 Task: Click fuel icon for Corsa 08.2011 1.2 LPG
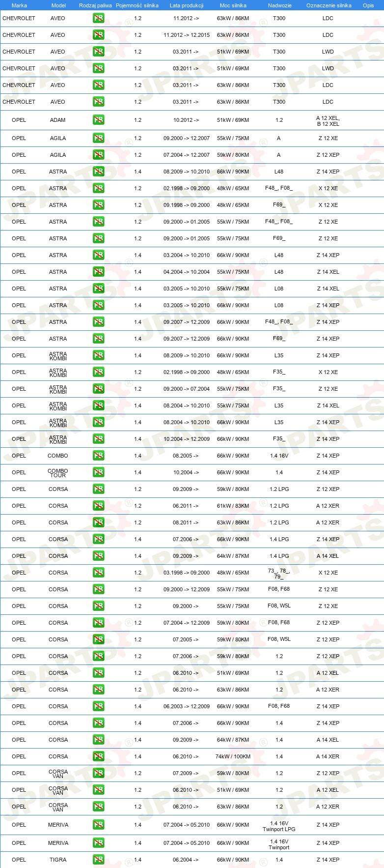click(99, 522)
